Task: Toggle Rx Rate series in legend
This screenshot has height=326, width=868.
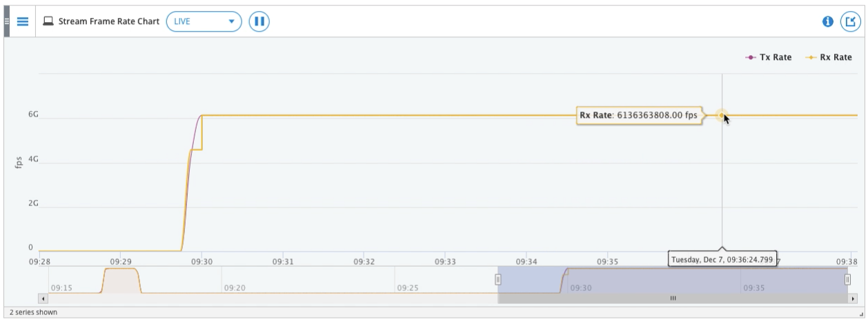Action: click(829, 57)
